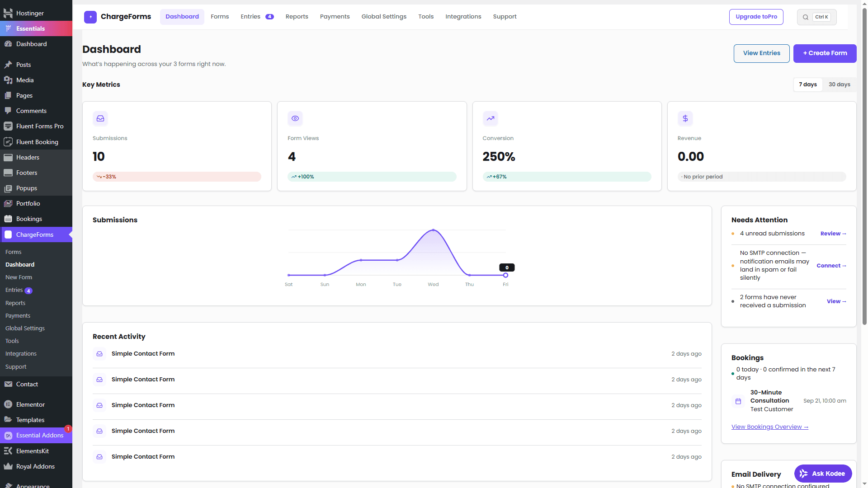Click the Conversion trend icon
This screenshot has width=868, height=488.
click(490, 118)
